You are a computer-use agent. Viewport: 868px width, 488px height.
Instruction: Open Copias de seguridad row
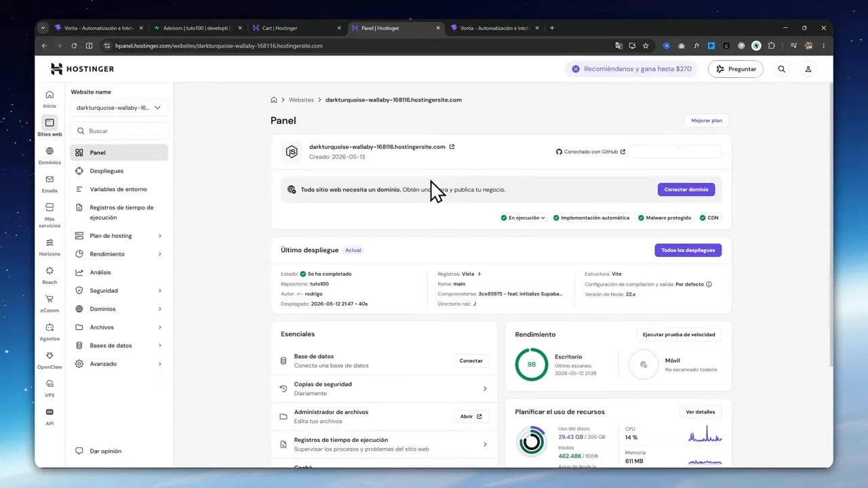[x=384, y=388]
